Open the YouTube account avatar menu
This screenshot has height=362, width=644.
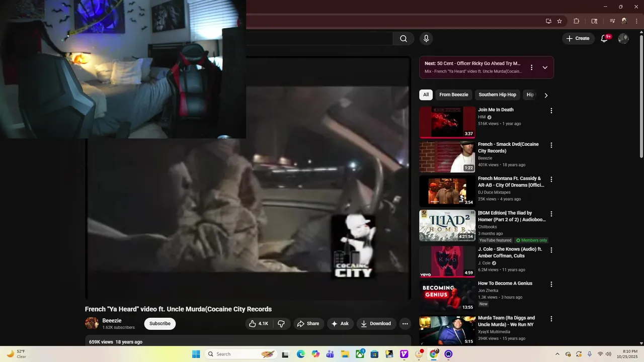click(623, 39)
